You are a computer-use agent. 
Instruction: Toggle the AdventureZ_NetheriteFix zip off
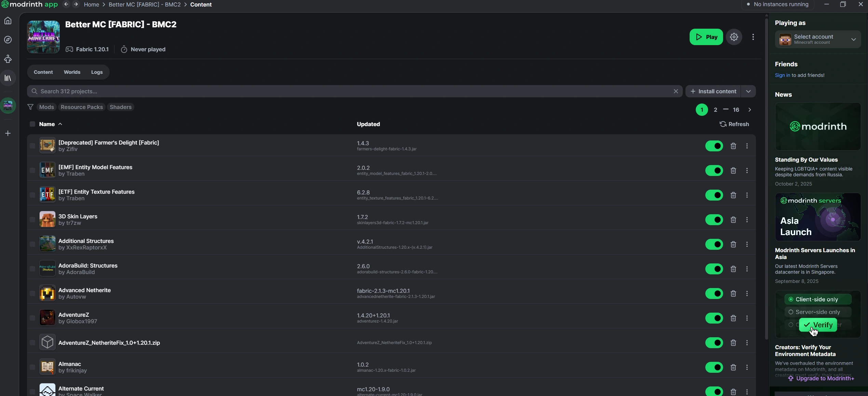click(714, 343)
